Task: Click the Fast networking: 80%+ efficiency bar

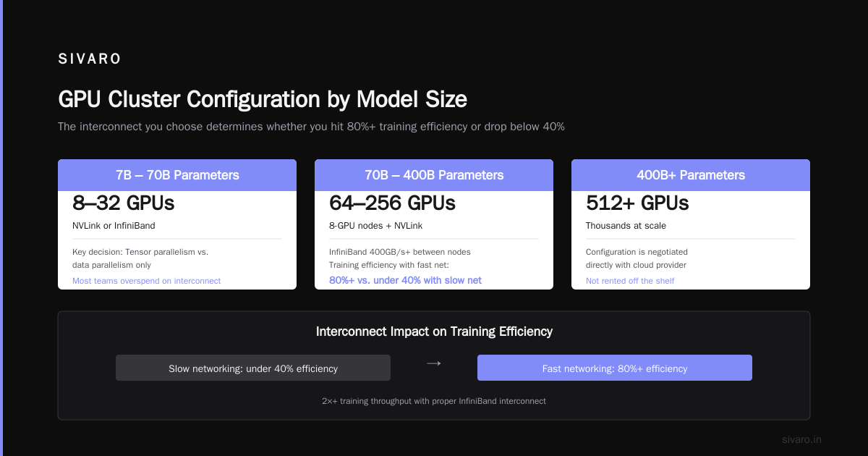Action: 615,368
